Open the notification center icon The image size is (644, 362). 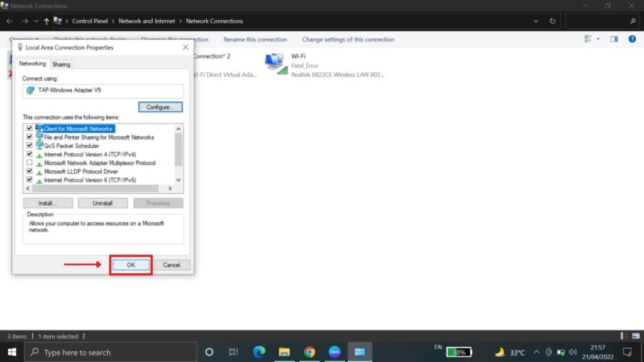tap(627, 352)
